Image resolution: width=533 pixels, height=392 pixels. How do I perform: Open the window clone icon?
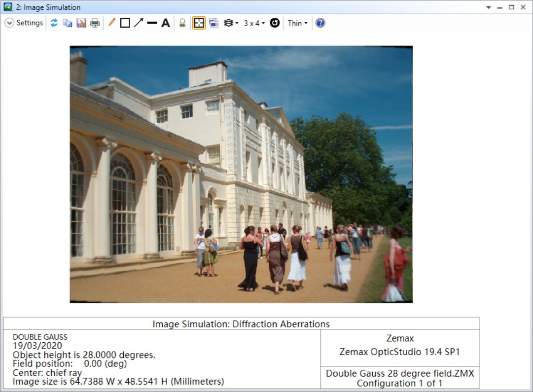click(x=213, y=23)
